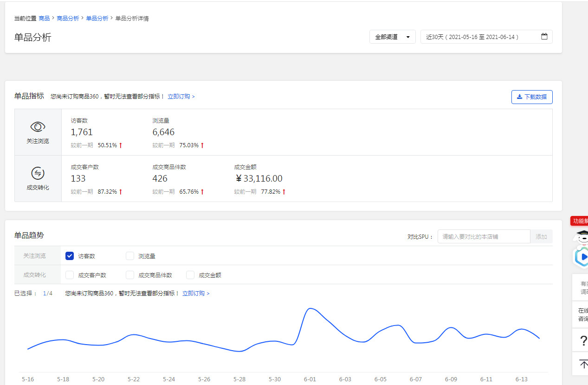Tick the 成交金额 checkbox
The height and width of the screenshot is (385, 588).
[x=190, y=275]
